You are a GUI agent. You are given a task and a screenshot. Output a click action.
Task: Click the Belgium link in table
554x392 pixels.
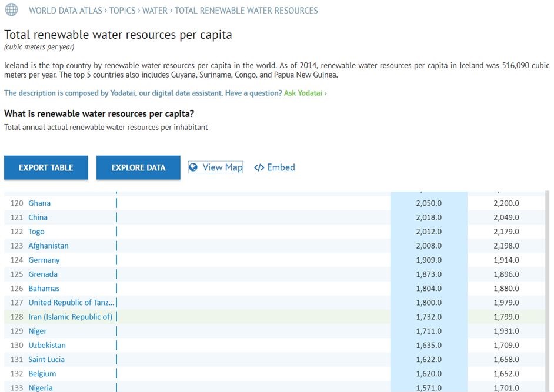42,374
